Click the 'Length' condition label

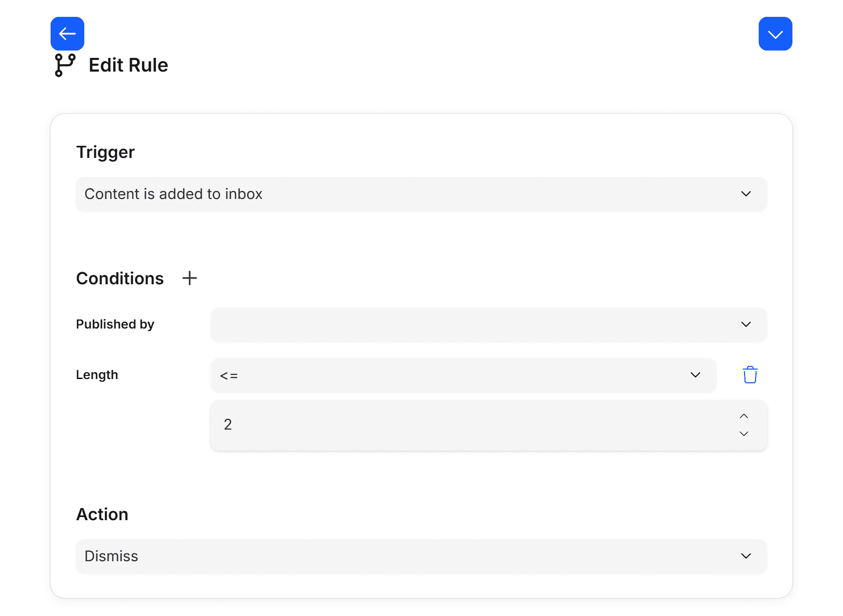pyautogui.click(x=97, y=375)
